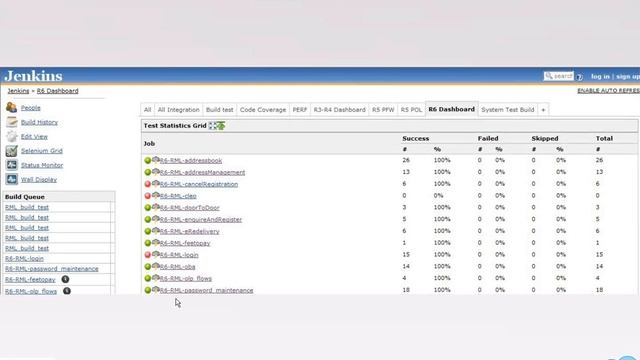640x360 pixels.
Task: Click the log in link
Action: tap(600, 76)
